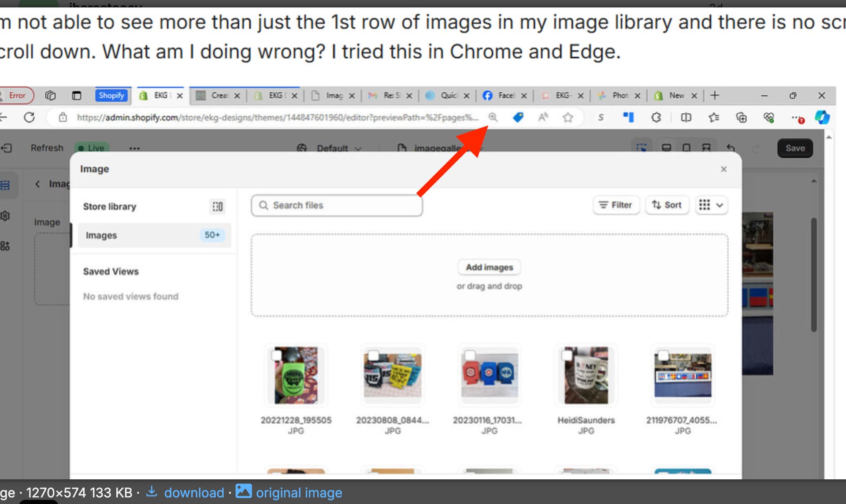Click the Add images button
The image size is (846, 504).
489,267
